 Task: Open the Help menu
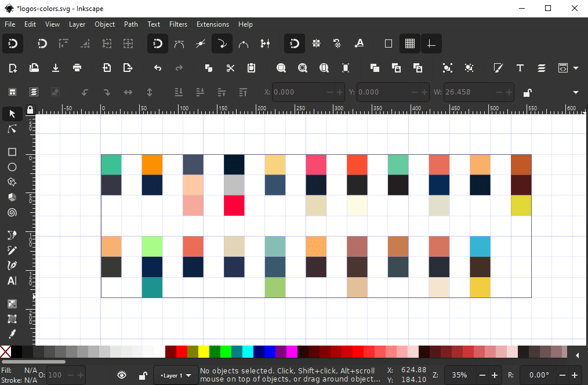(x=245, y=24)
